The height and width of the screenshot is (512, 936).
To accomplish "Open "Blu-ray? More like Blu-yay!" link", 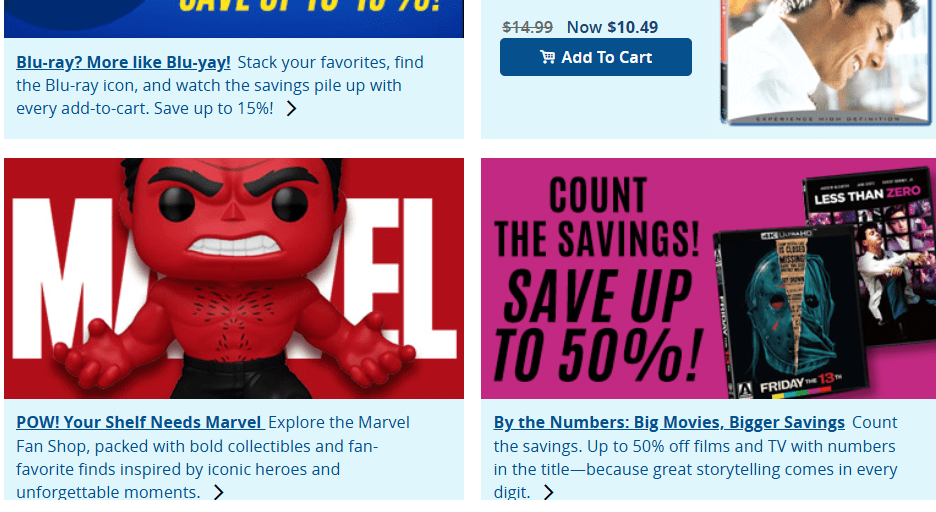I will point(123,62).
